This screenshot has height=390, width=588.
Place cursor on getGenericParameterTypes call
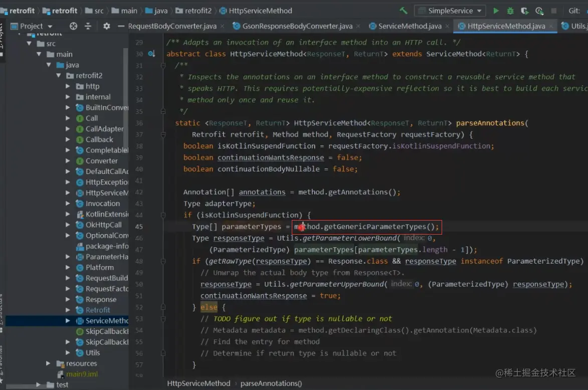(375, 227)
